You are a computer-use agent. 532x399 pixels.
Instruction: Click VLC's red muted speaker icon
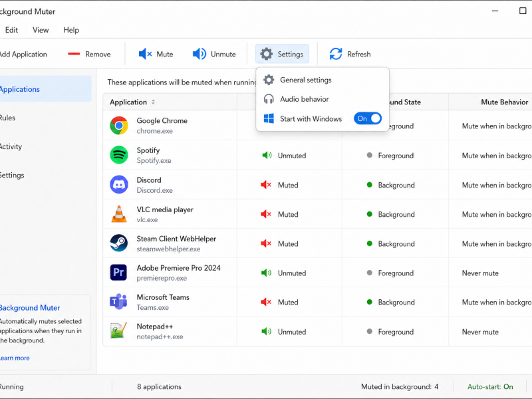click(266, 214)
